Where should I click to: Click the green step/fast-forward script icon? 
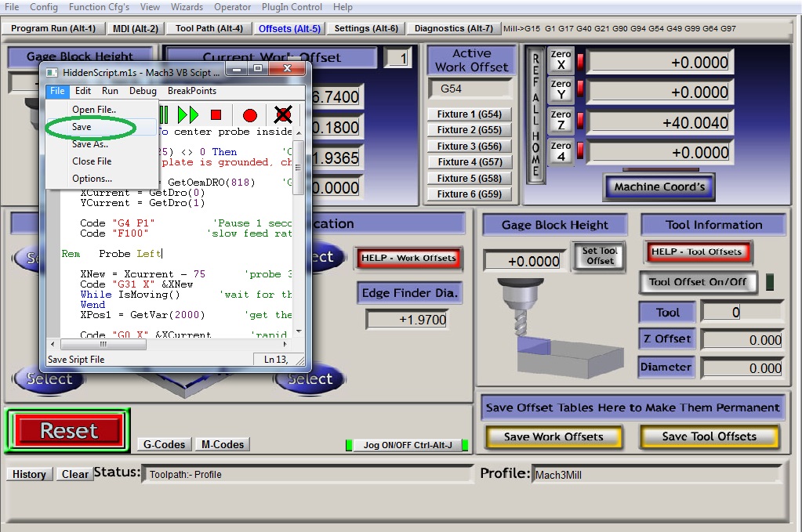click(x=187, y=115)
